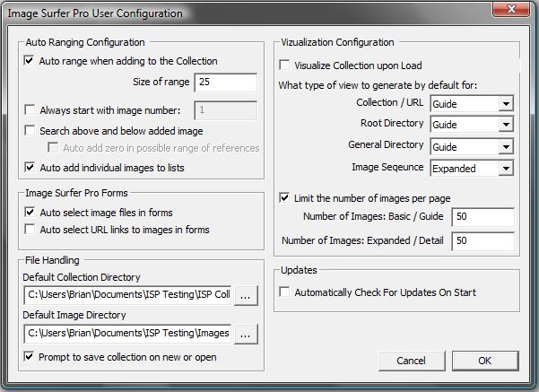Click the 'File Handling' group label

(x=52, y=260)
